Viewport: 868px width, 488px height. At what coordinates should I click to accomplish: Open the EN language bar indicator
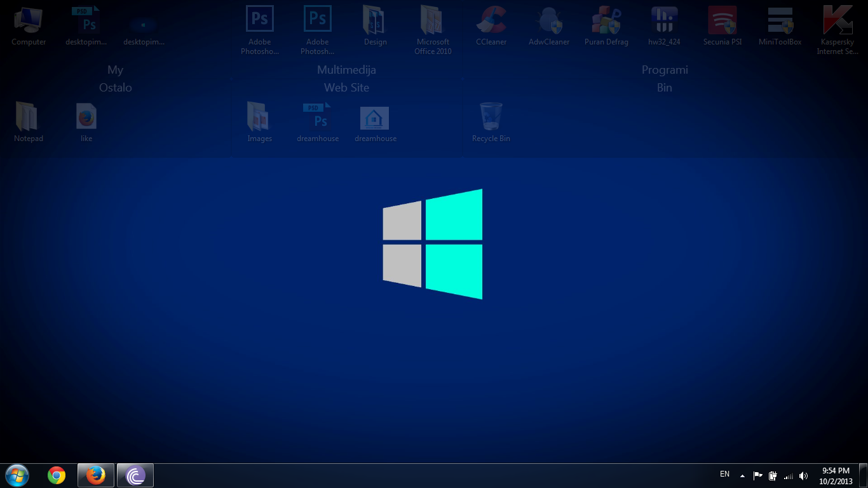click(724, 474)
